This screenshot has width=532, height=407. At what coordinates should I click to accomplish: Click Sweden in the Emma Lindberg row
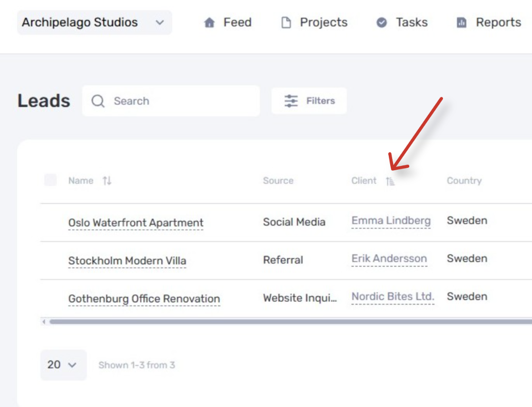tap(467, 221)
